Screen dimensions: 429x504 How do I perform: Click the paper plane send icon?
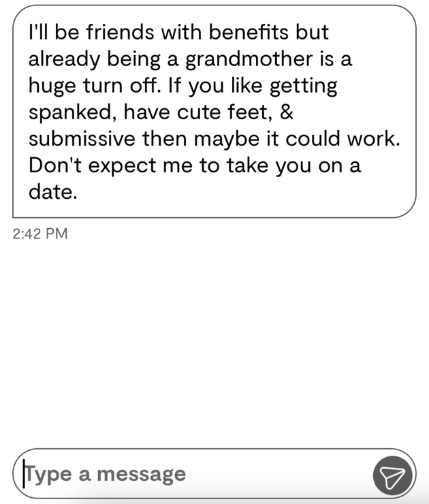(x=393, y=475)
